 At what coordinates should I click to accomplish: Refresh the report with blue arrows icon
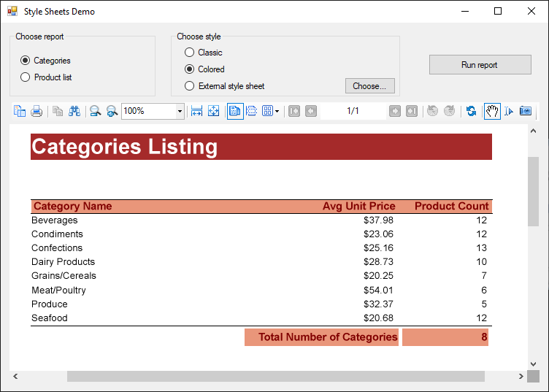pos(471,111)
